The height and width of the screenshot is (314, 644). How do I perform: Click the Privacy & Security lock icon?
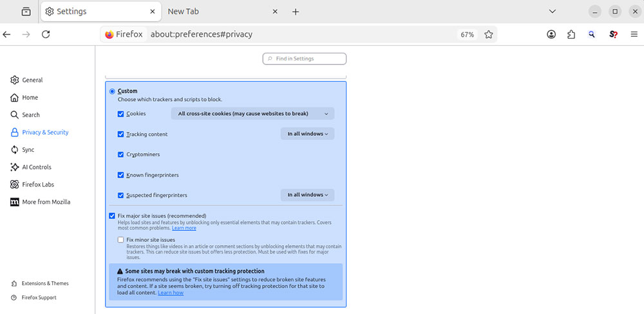tap(15, 132)
